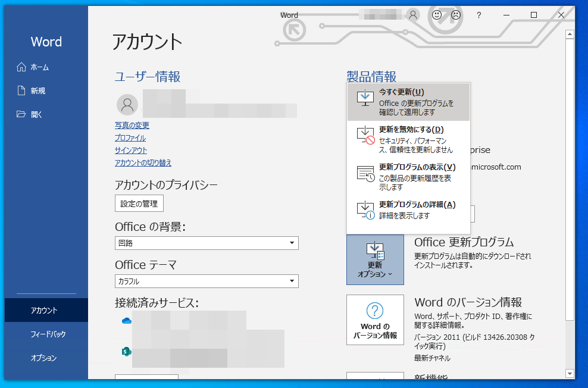The width and height of the screenshot is (588, 388).
Task: Open the Office の背景 dropdown showing 回路
Action: coord(207,243)
